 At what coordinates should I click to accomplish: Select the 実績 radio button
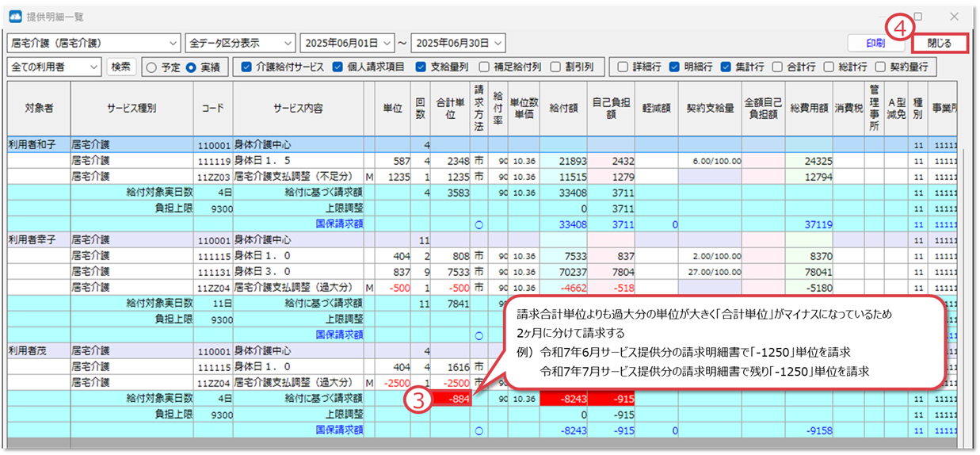click(x=190, y=67)
